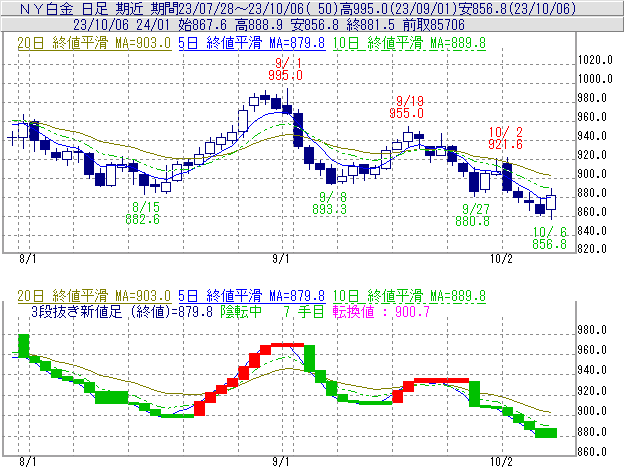The width and height of the screenshot is (624, 475).
Task: Select 10日 終値平滑 legend above the 新値足 chart
Action: tap(409, 296)
